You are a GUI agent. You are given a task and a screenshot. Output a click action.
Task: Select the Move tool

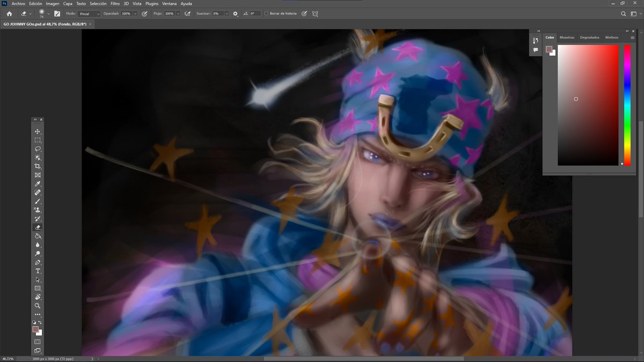(38, 131)
